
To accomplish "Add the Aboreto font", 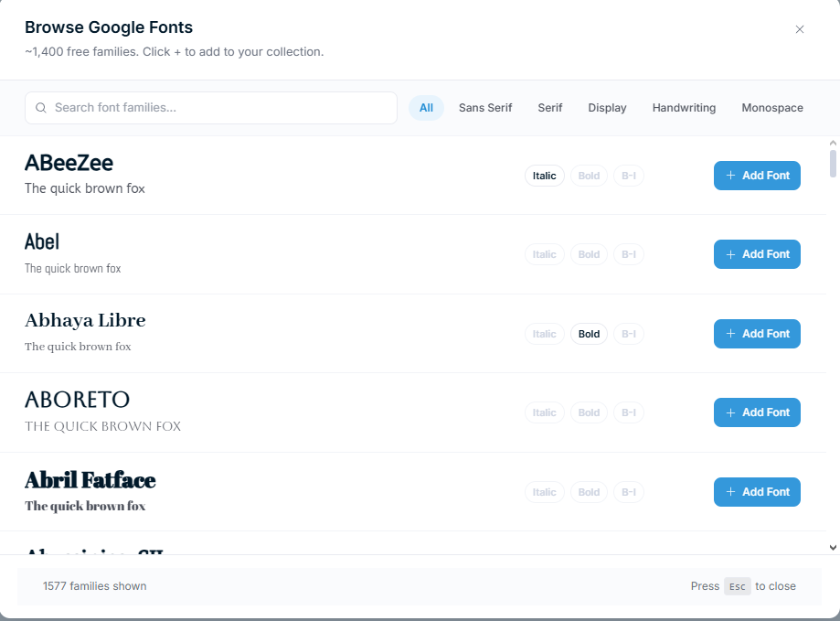I will tap(757, 412).
